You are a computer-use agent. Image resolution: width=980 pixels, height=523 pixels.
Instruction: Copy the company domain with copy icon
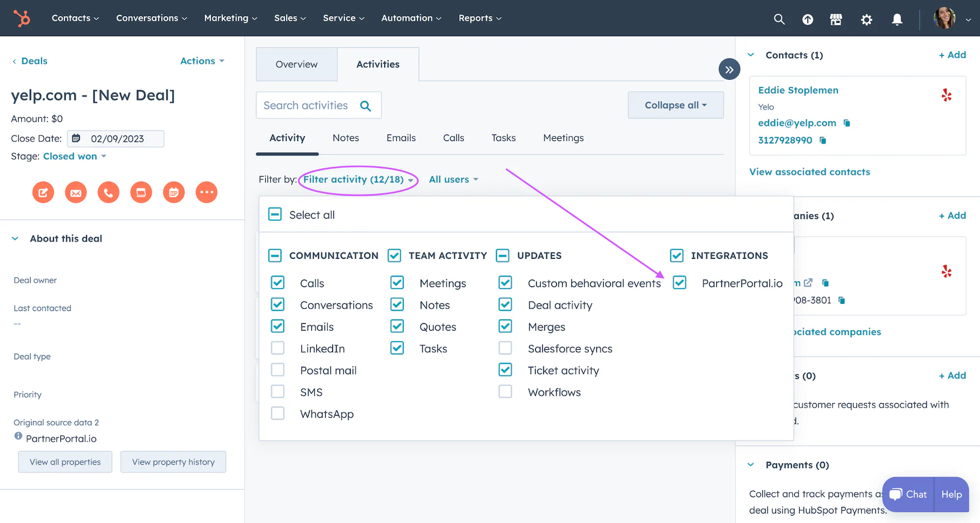(825, 283)
